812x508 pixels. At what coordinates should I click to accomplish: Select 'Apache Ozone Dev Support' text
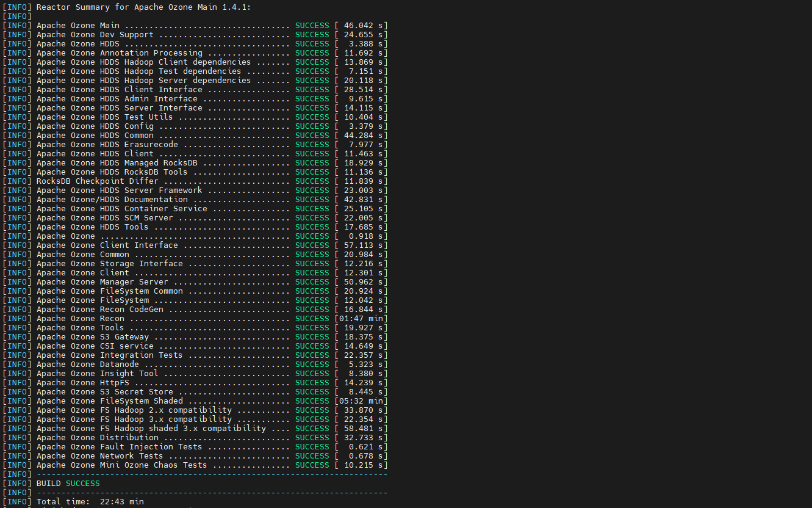click(x=95, y=35)
